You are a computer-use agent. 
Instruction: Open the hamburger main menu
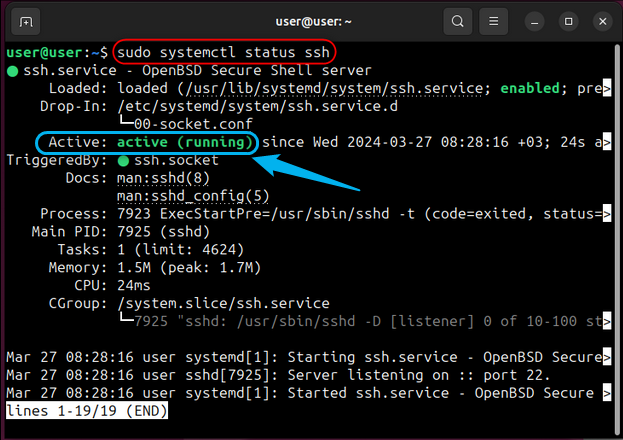click(492, 21)
